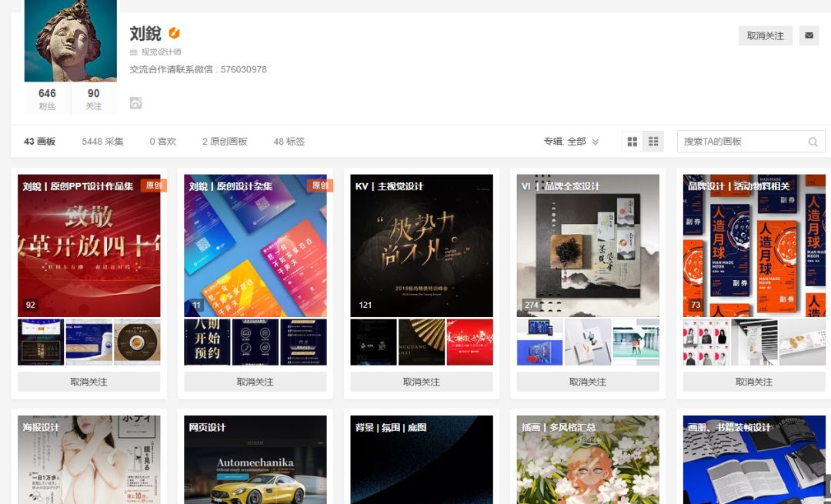The width and height of the screenshot is (831, 504).
Task: Switch to large grid view icon
Action: 632,142
